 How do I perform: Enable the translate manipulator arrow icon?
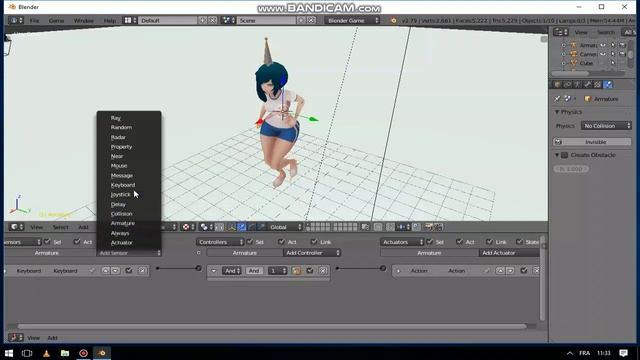[242, 227]
